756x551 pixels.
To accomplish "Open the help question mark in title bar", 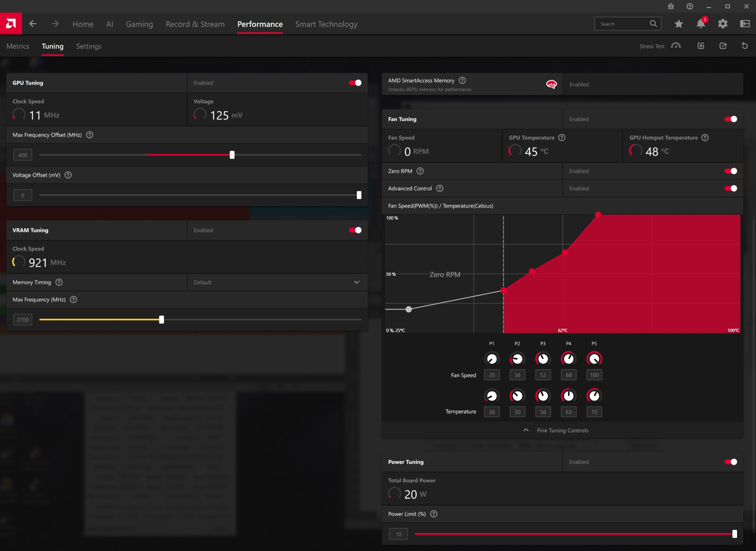I will (x=690, y=6).
